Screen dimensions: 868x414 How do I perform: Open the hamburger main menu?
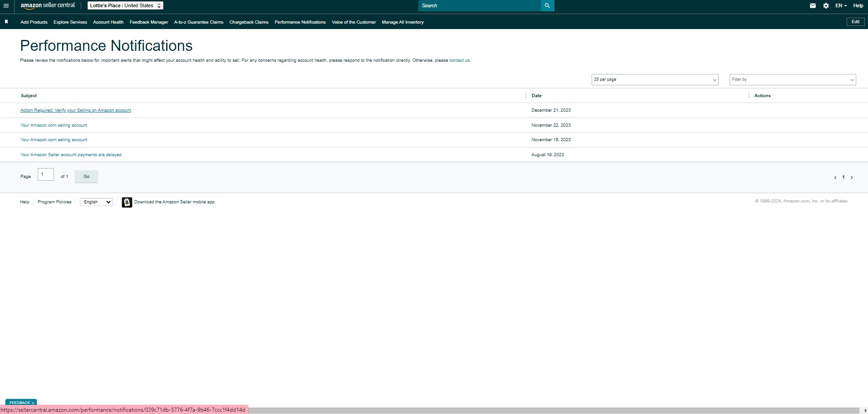click(6, 6)
